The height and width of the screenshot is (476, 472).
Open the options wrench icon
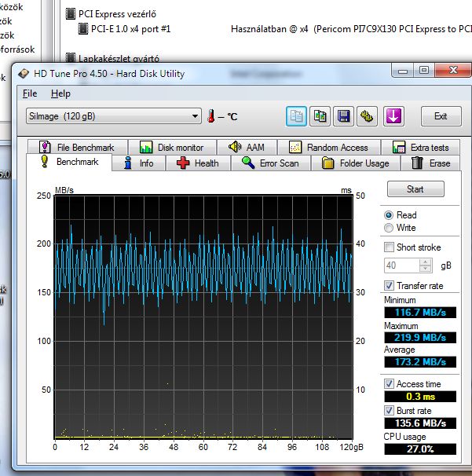(x=367, y=116)
